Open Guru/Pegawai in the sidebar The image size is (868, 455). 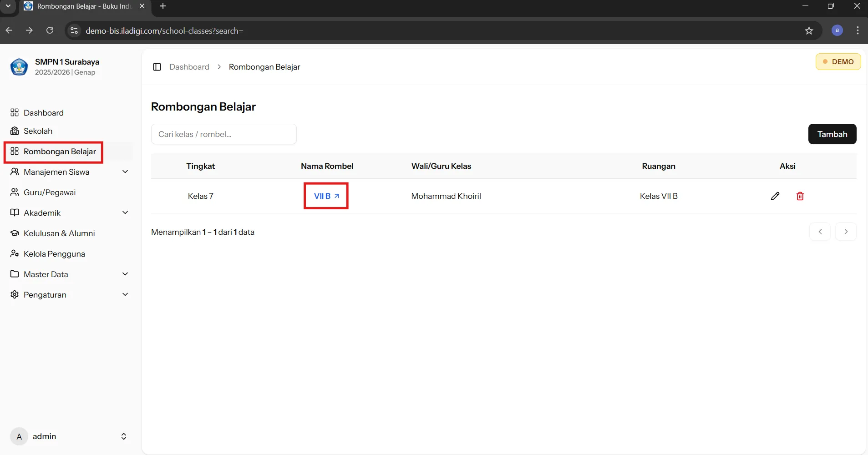tap(50, 192)
